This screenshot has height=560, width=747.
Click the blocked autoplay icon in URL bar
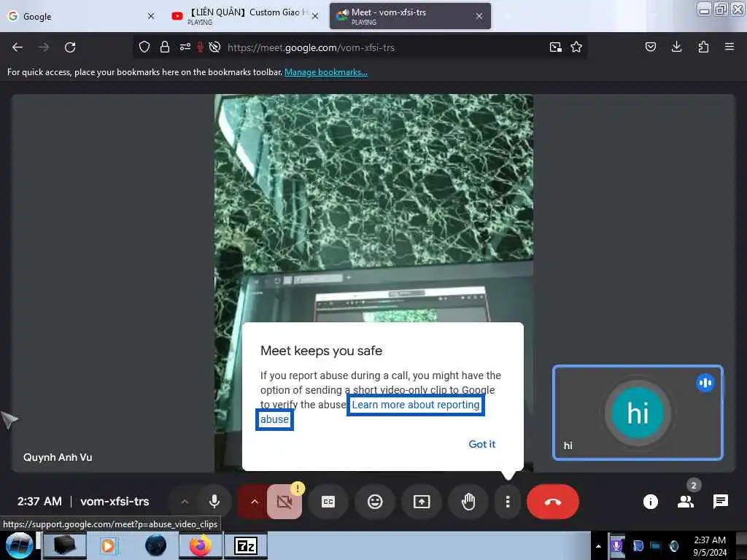pos(215,47)
